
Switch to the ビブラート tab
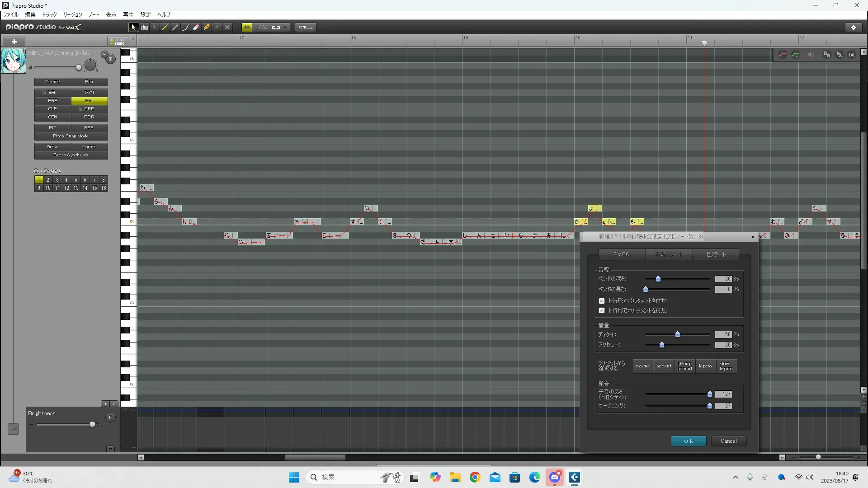pos(716,255)
